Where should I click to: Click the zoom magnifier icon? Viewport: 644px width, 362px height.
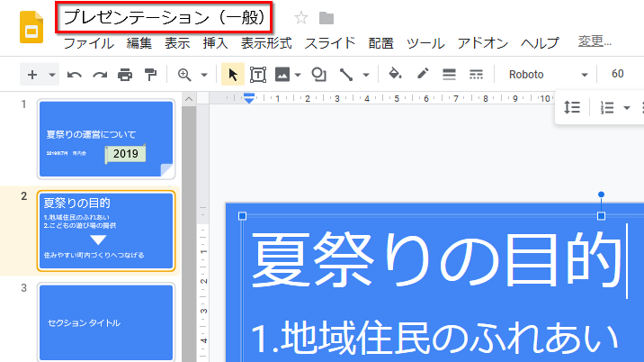tap(184, 75)
